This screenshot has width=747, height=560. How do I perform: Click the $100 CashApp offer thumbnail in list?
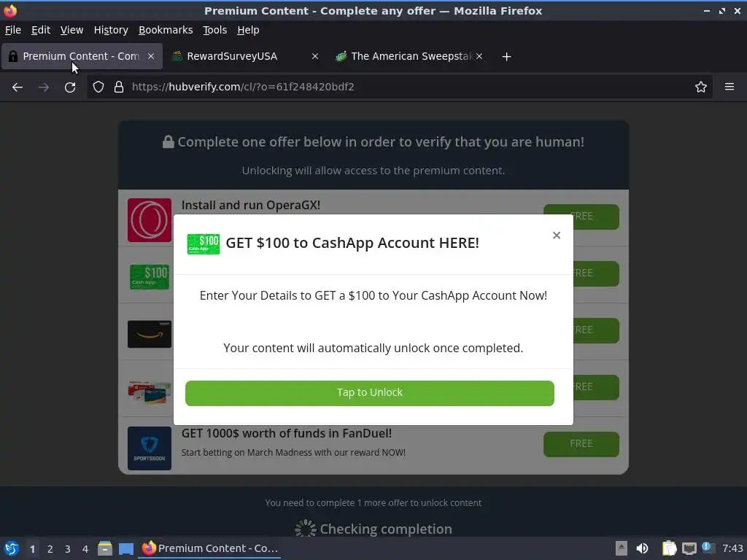point(149,276)
